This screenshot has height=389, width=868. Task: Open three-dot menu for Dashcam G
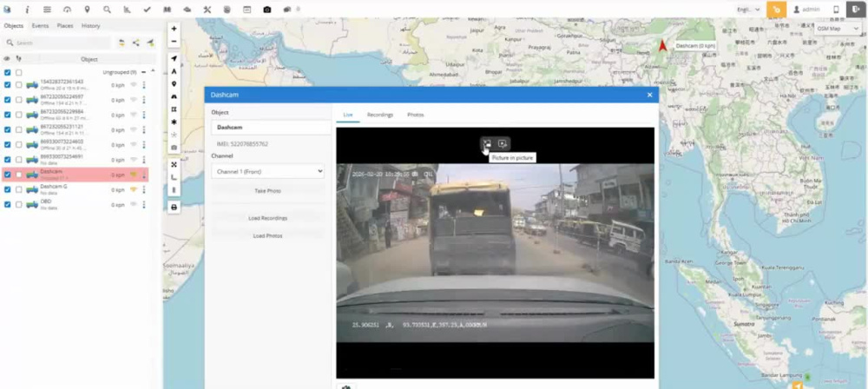point(144,189)
